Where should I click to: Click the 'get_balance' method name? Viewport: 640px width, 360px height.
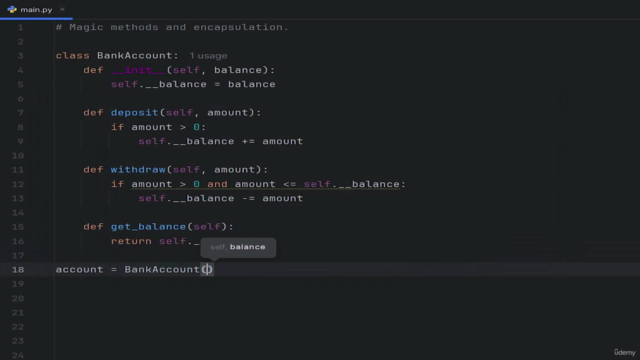pos(148,227)
